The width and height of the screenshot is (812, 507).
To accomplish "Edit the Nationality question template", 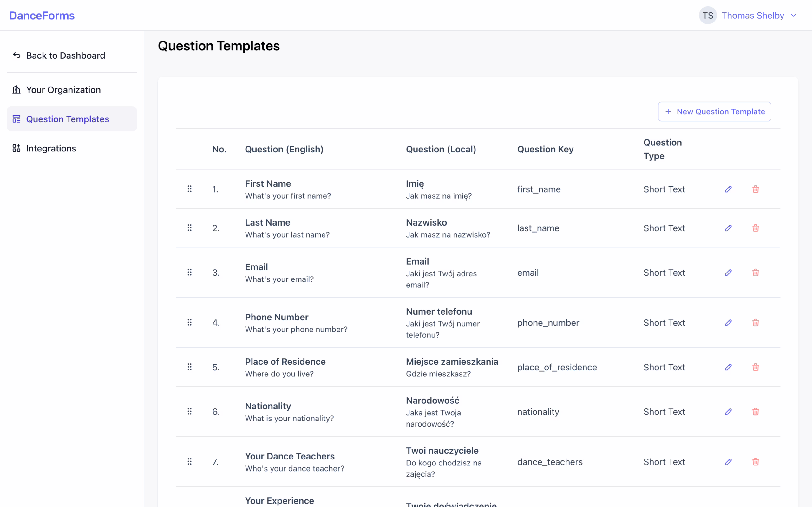I will [728, 411].
